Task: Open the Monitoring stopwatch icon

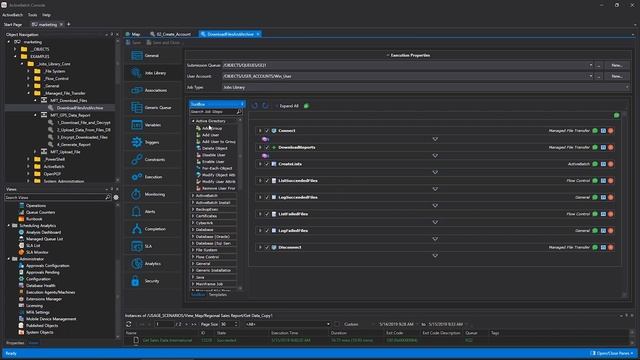Action: pos(137,194)
